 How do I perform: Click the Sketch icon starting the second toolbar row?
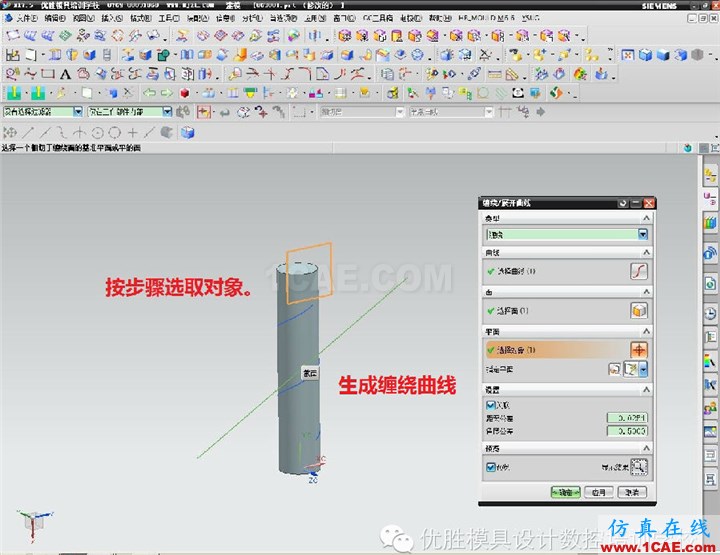[x=12, y=55]
